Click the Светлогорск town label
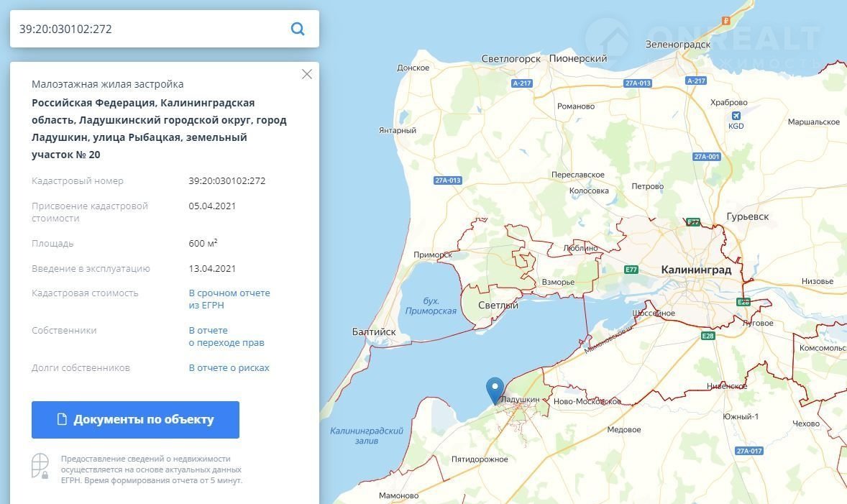The height and width of the screenshot is (504, 847). [511, 58]
